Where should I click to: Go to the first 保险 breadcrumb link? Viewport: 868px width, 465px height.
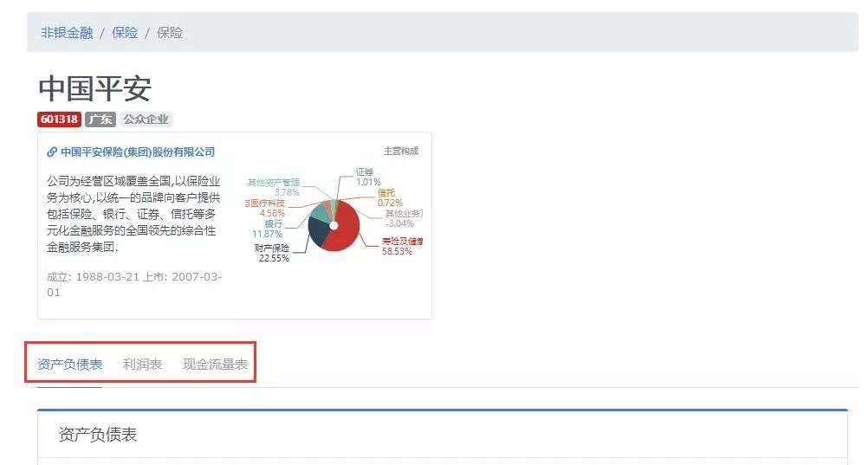pyautogui.click(x=125, y=33)
